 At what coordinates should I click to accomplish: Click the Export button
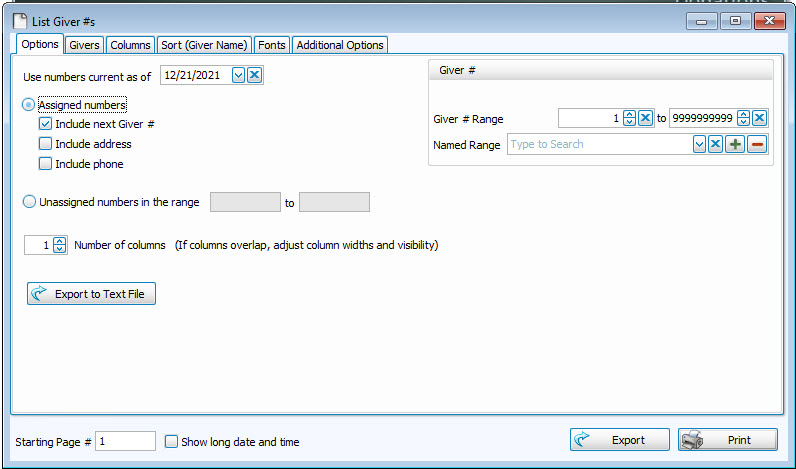pyautogui.click(x=620, y=440)
